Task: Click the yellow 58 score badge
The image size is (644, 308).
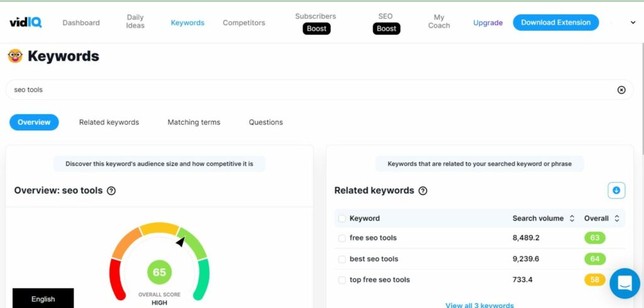Action: pos(595,280)
